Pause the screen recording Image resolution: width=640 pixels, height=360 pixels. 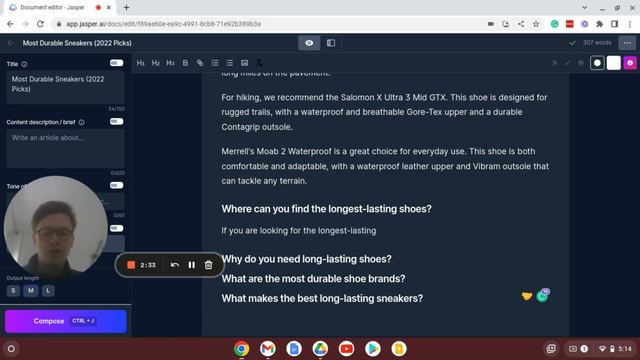(x=191, y=265)
